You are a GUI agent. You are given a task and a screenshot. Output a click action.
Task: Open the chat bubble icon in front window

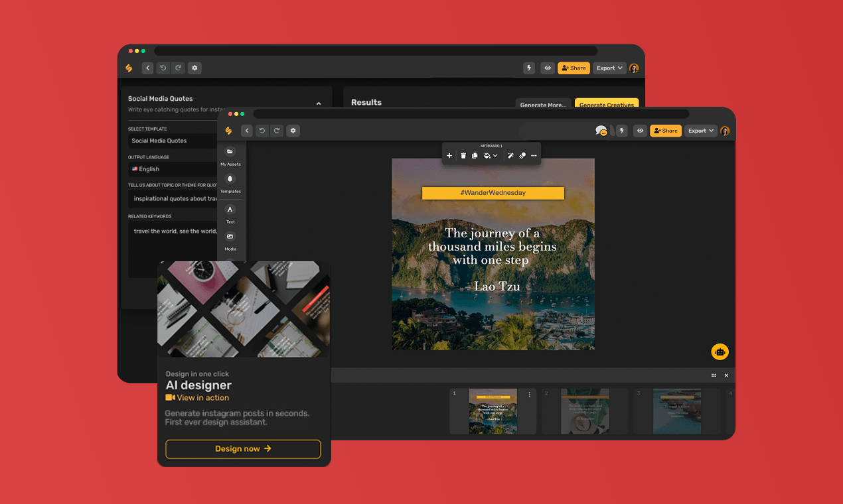pos(601,131)
